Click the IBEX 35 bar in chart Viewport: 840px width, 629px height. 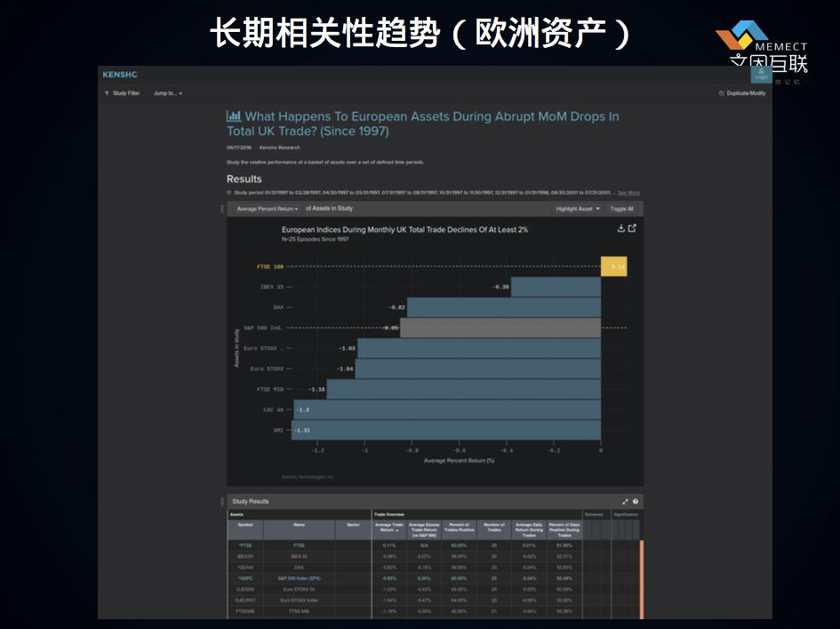[556, 287]
